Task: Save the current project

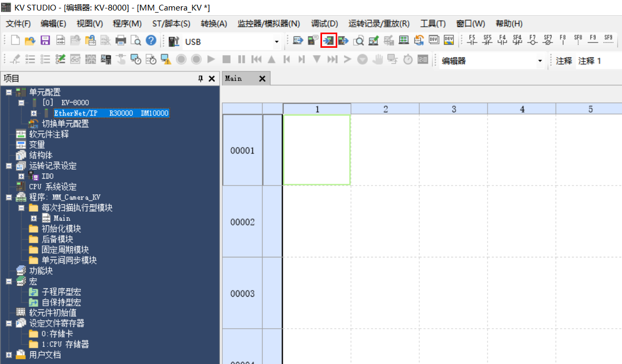Action: [x=45, y=40]
